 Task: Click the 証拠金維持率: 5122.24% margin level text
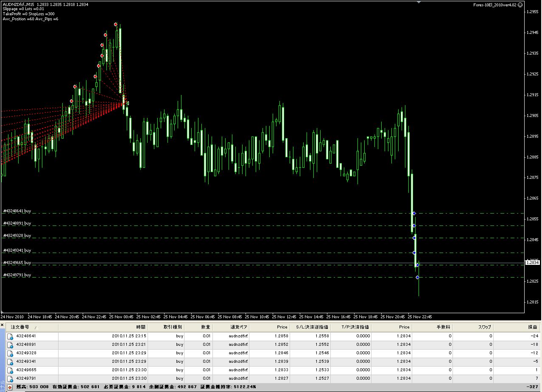(x=228, y=387)
